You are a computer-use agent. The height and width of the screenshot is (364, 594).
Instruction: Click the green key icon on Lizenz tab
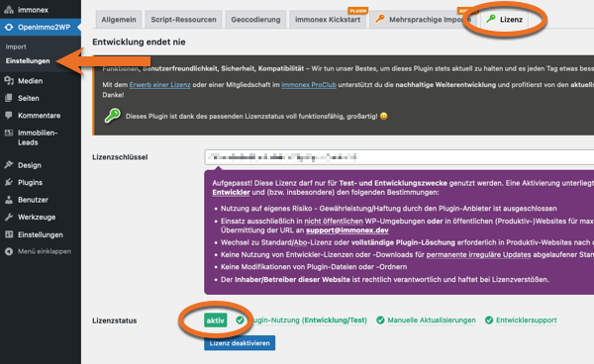pos(491,19)
